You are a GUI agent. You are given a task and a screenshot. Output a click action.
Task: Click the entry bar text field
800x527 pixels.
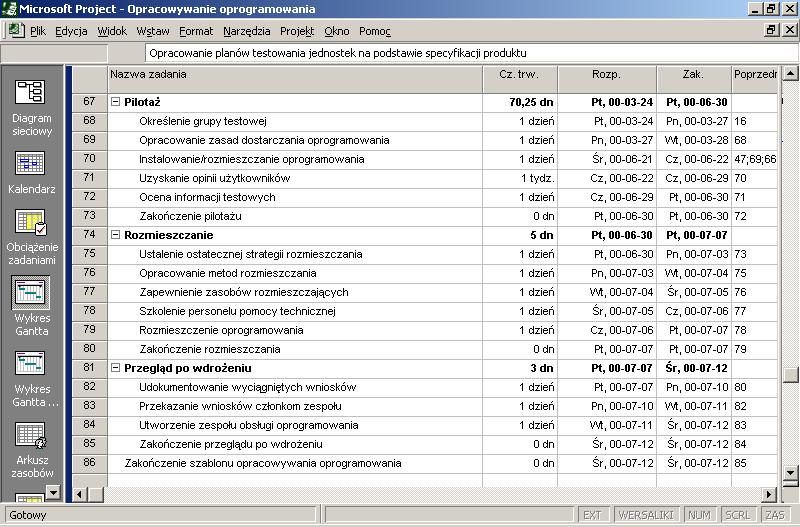coord(472,53)
